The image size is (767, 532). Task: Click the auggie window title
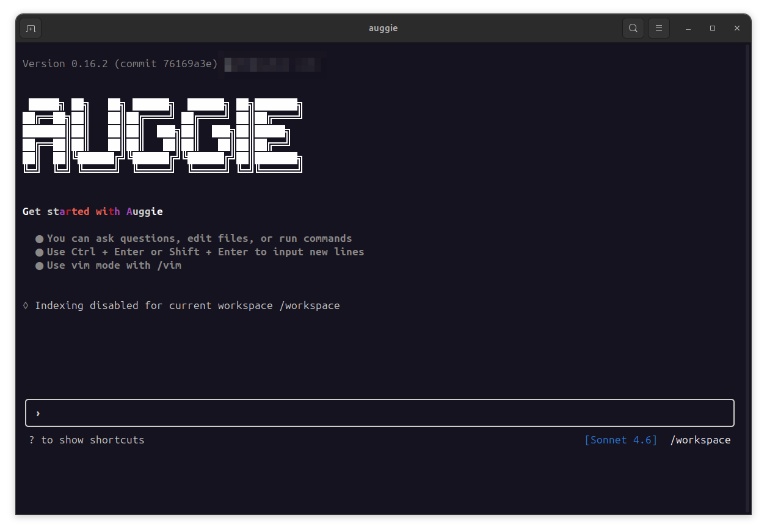pos(383,27)
